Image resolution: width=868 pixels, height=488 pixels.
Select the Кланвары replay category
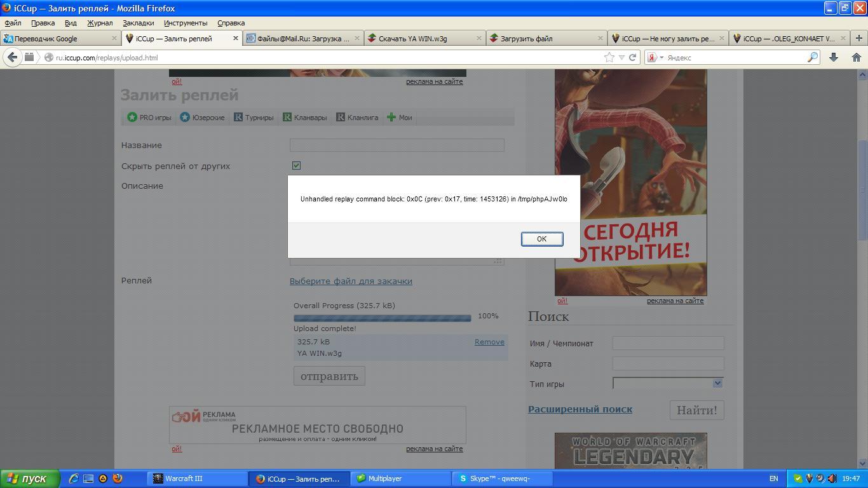pos(304,118)
